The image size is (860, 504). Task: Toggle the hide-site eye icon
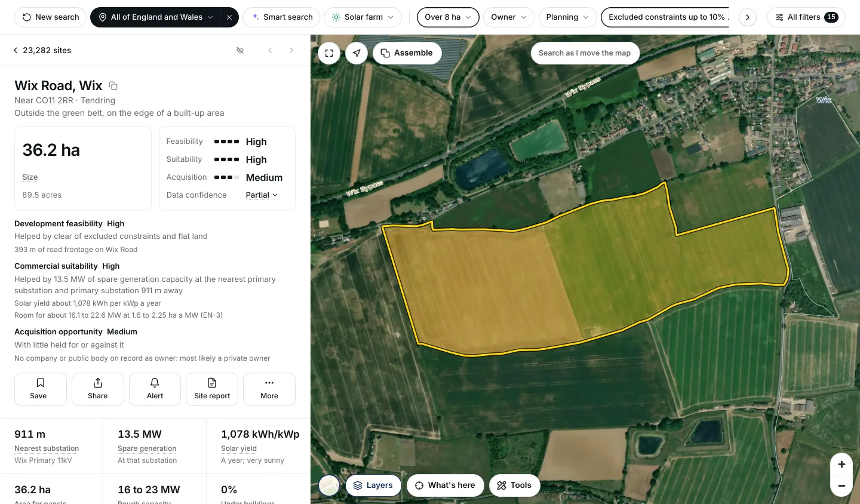[240, 50]
